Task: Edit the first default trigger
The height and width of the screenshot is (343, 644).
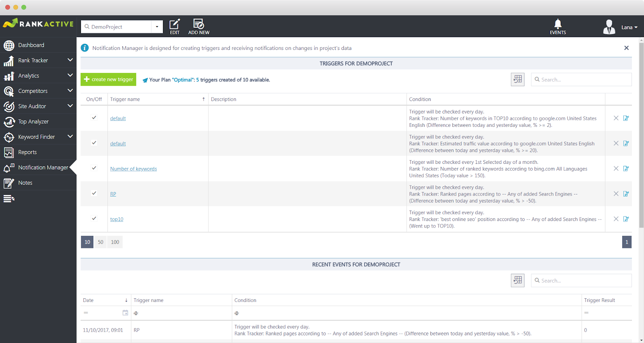Action: (626, 118)
